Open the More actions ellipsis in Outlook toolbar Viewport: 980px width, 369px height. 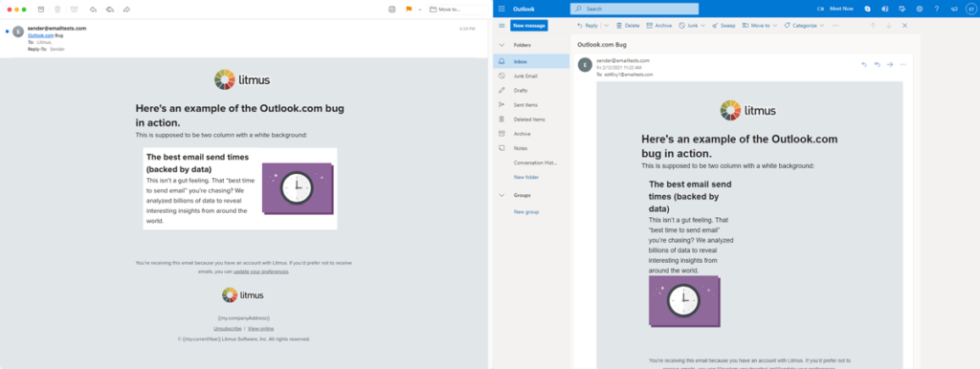pyautogui.click(x=835, y=26)
